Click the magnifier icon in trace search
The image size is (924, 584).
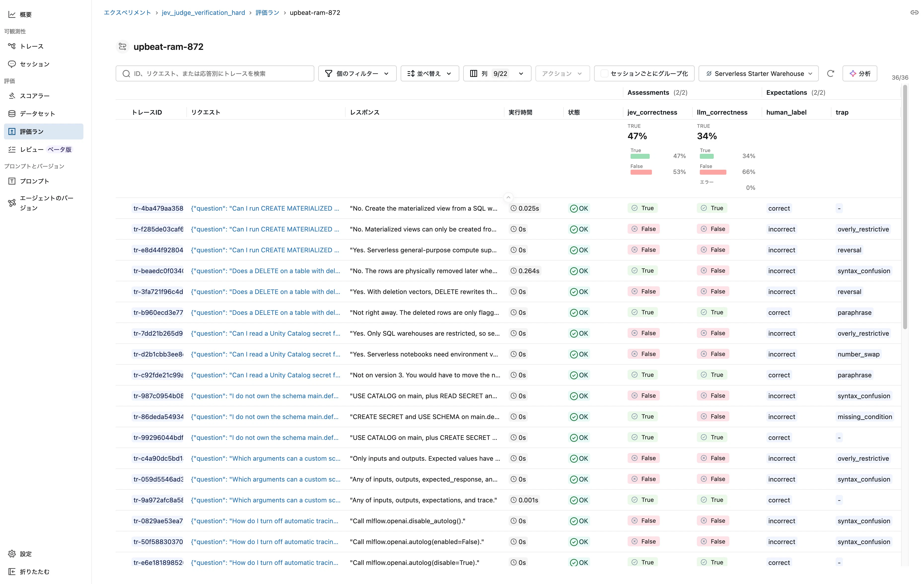(126, 74)
